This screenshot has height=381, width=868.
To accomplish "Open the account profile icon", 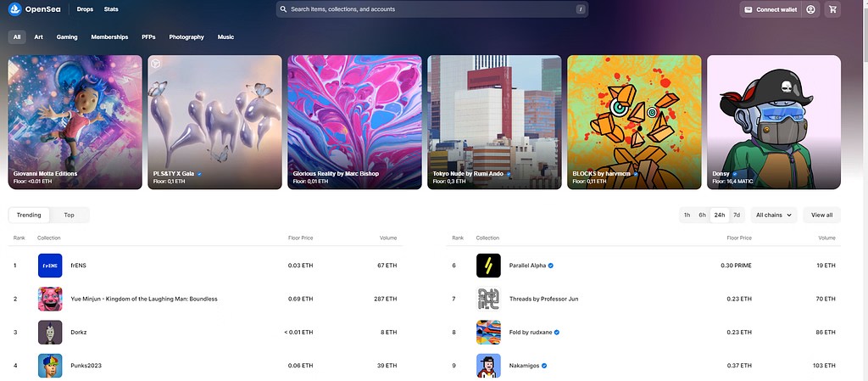I will pyautogui.click(x=811, y=9).
